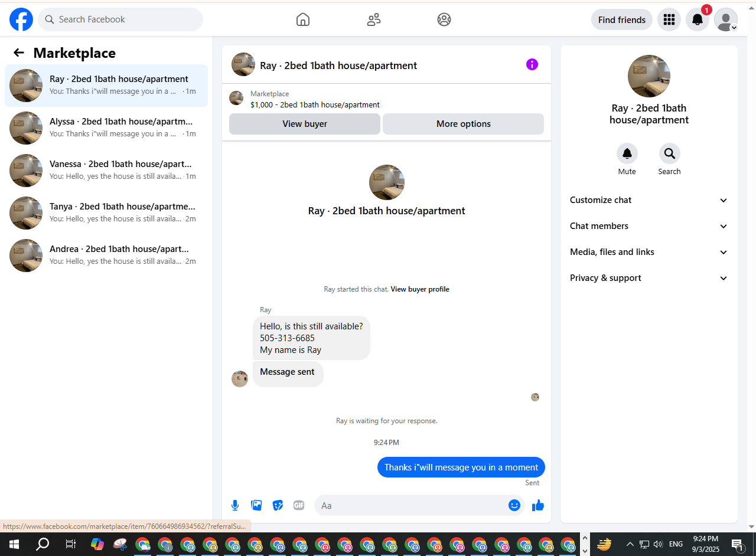Open Windows taskbar search

click(43, 544)
